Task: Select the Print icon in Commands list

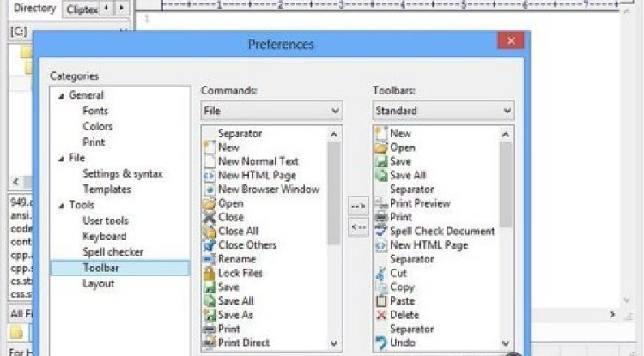Action: pyautogui.click(x=209, y=329)
